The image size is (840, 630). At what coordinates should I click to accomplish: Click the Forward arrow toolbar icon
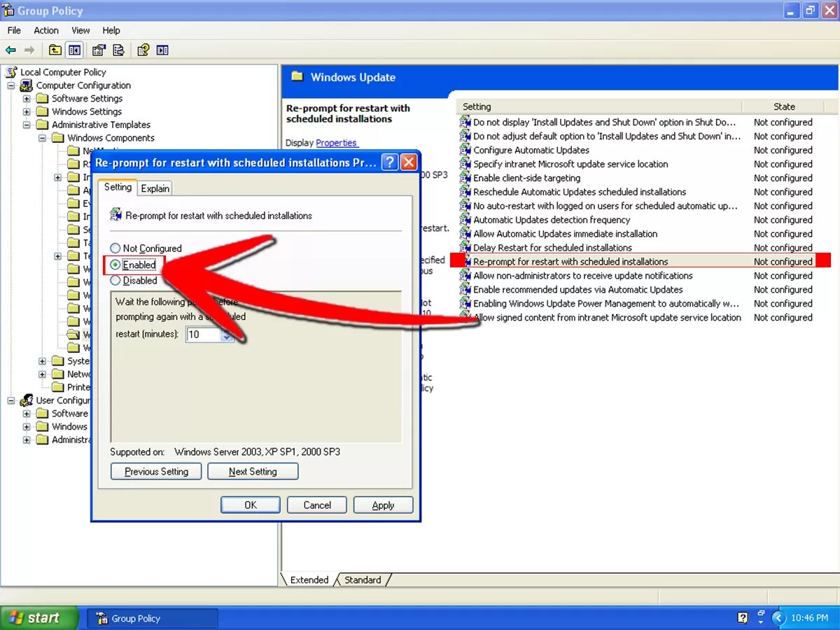tap(29, 50)
